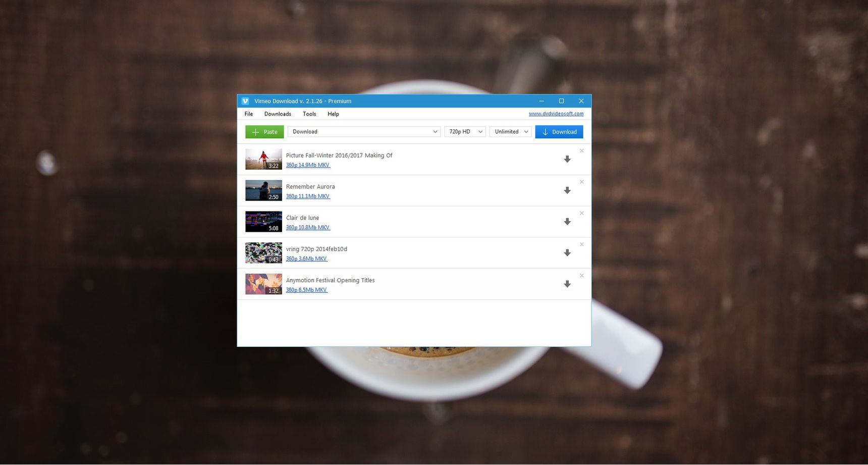The width and height of the screenshot is (868, 465).
Task: Remove Anymotion Festival Opening Titles with its X
Action: [x=582, y=276]
